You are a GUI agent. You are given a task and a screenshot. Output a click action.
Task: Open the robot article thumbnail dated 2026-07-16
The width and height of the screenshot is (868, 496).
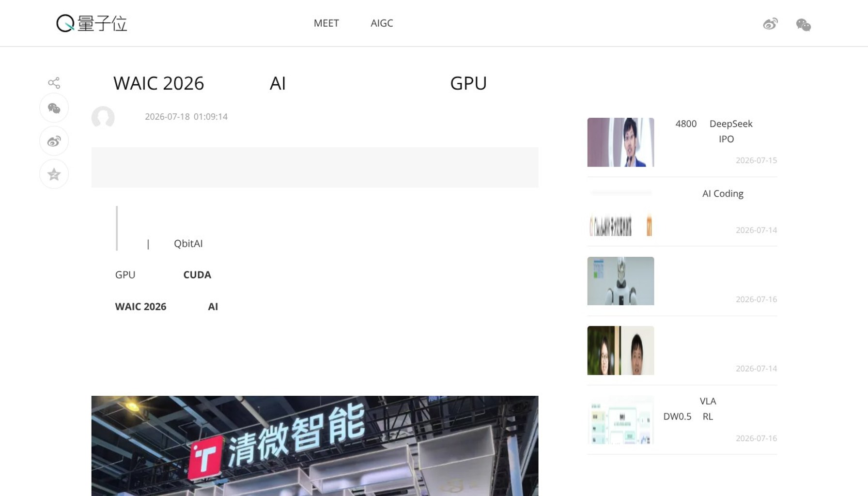(620, 281)
